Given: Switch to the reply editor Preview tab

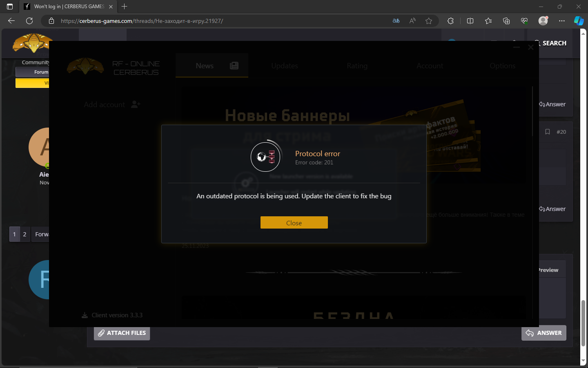Looking at the screenshot, I should [548, 270].
